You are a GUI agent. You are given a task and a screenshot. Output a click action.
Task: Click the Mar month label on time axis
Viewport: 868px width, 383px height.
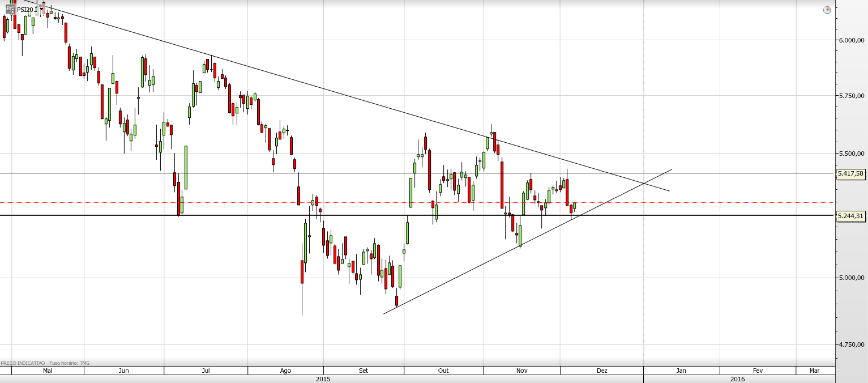(x=814, y=371)
